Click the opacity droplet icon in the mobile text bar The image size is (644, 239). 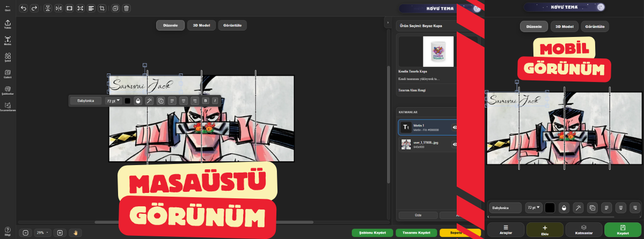click(564, 207)
